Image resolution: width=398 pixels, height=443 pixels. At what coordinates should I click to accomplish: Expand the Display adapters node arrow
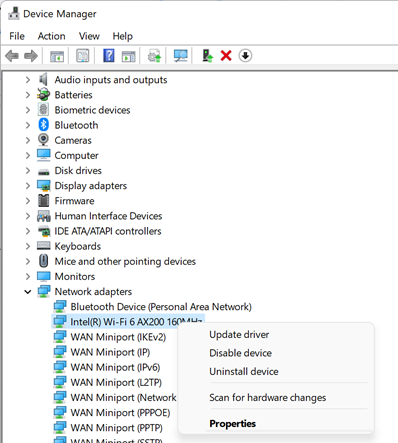(28, 185)
